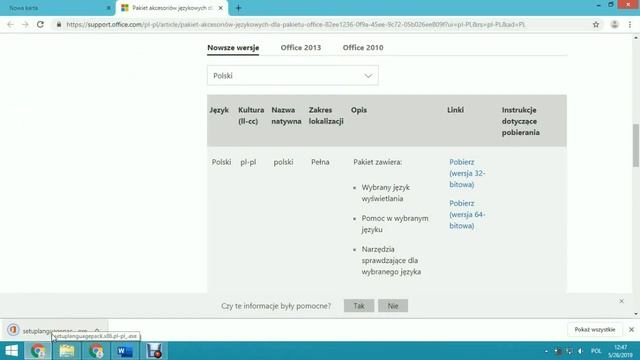Open a new browser tab
Image resolution: width=640 pixels, height=360 pixels.
238,8
